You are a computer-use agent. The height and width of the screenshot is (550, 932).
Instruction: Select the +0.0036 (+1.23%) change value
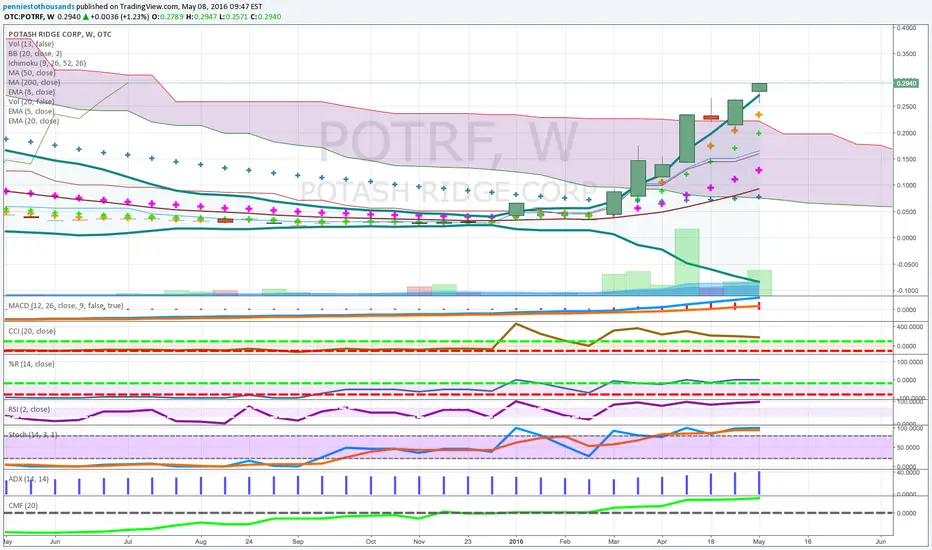(x=119, y=17)
